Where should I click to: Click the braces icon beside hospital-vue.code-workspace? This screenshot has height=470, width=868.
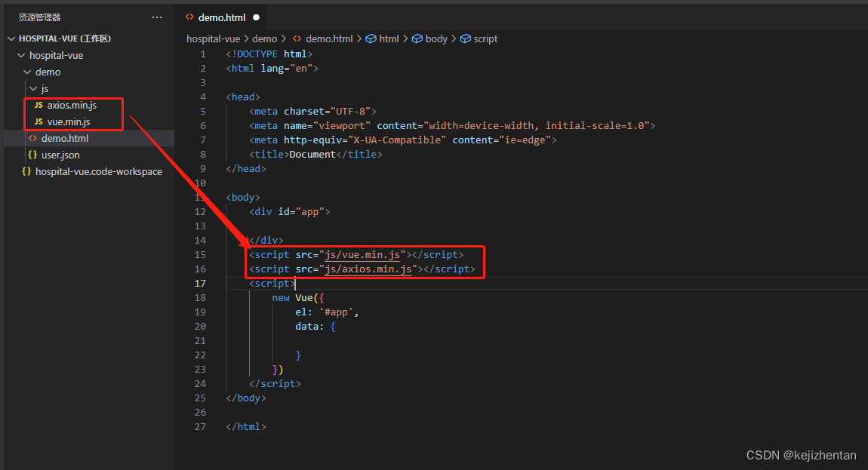(26, 171)
